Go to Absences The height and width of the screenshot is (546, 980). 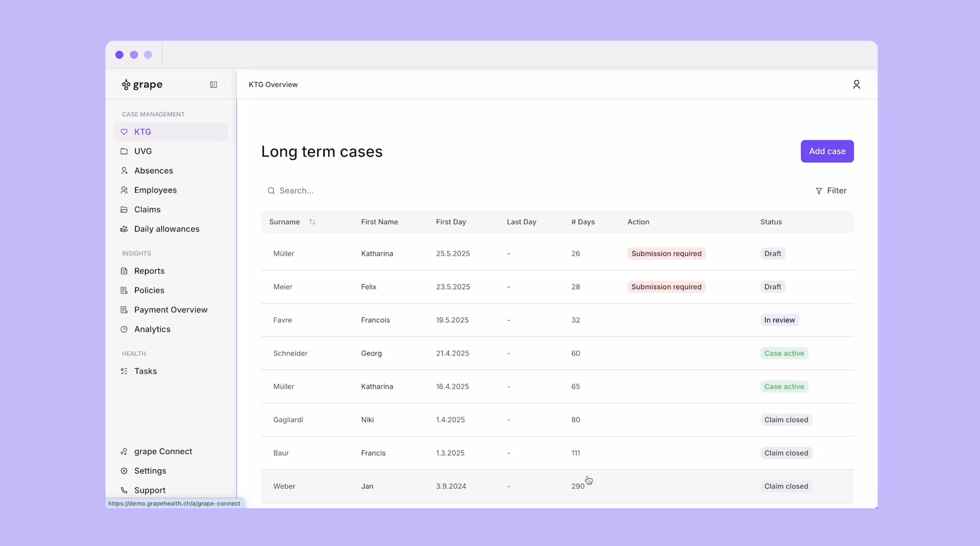171,170
